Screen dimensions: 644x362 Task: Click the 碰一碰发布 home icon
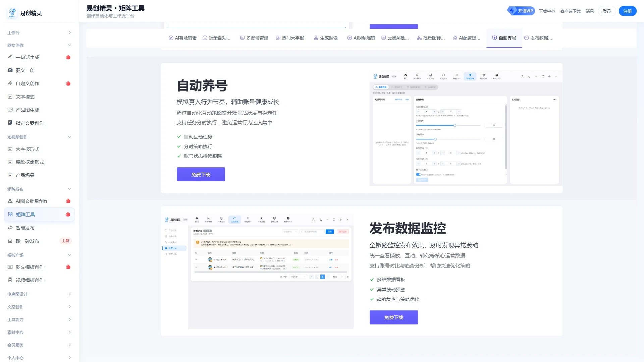[10, 241]
